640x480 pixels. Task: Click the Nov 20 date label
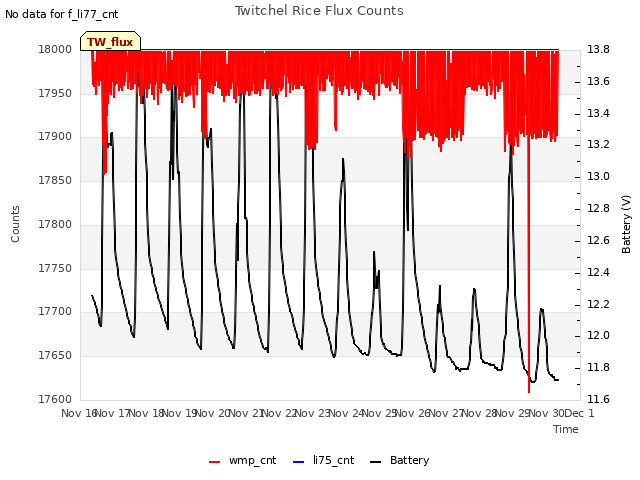pyautogui.click(x=213, y=413)
